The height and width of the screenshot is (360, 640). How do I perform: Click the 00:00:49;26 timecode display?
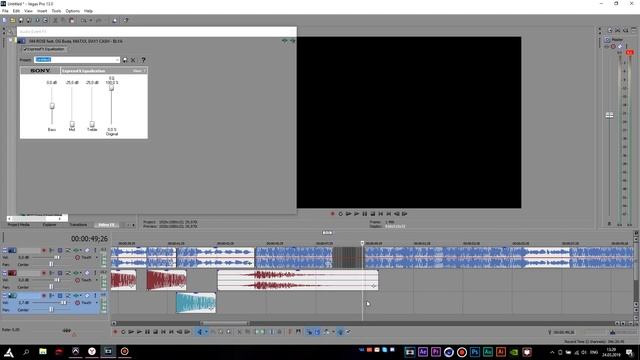click(89, 238)
